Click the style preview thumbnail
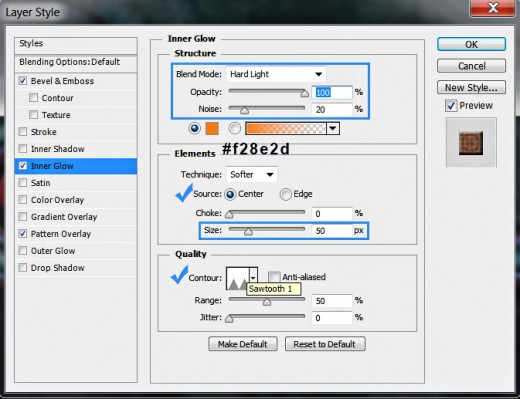This screenshot has height=399, width=520. pos(471,143)
